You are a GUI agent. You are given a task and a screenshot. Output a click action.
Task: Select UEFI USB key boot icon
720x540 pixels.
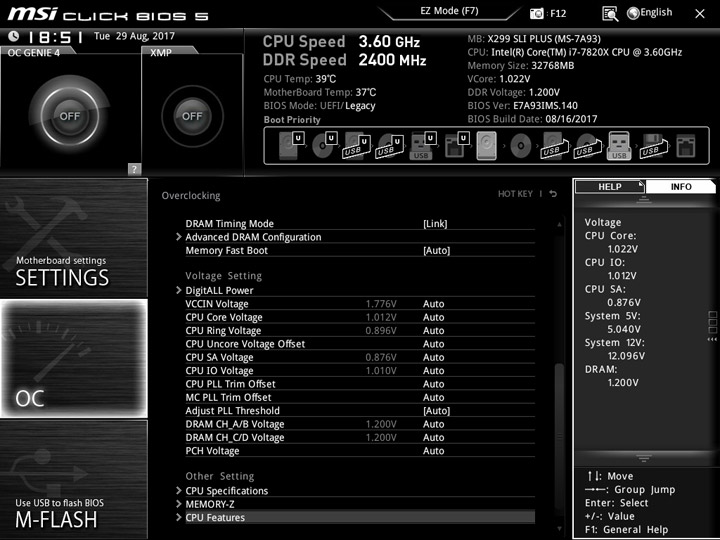click(422, 146)
